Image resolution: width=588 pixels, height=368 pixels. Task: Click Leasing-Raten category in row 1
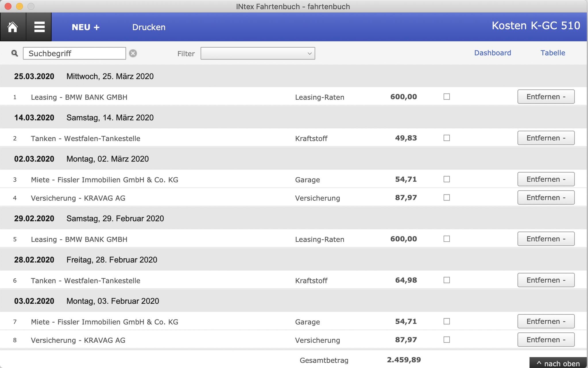pos(320,97)
